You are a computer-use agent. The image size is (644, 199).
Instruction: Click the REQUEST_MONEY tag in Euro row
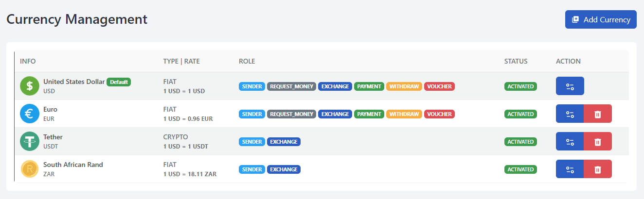(x=291, y=114)
